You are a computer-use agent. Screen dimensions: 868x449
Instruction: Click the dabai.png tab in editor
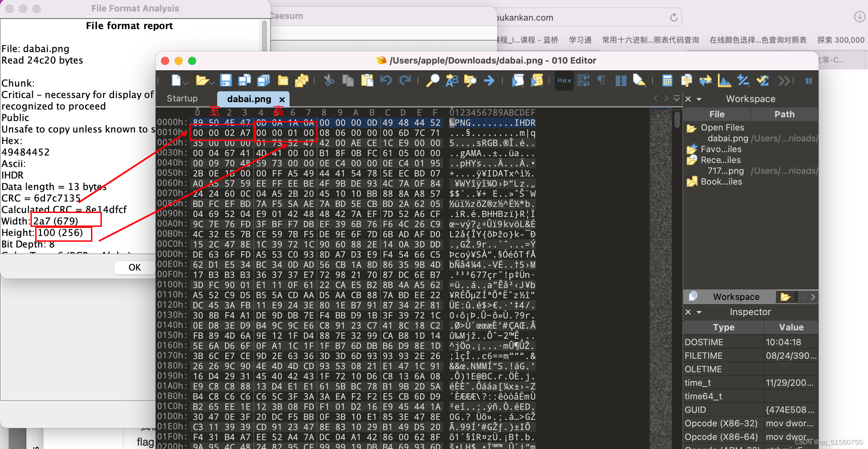(x=253, y=97)
